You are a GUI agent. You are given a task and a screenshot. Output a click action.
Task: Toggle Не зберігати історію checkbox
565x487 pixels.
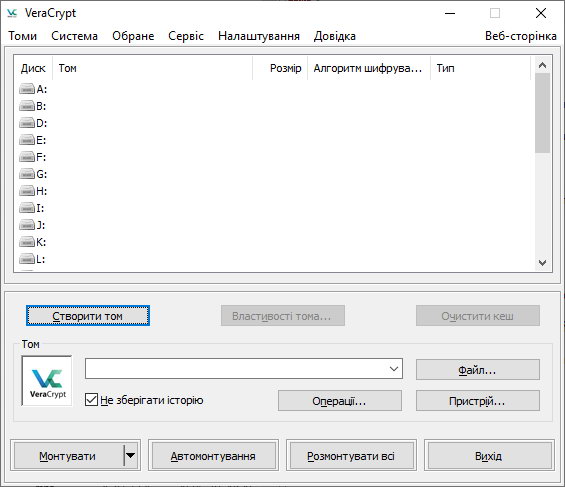pyautogui.click(x=91, y=400)
